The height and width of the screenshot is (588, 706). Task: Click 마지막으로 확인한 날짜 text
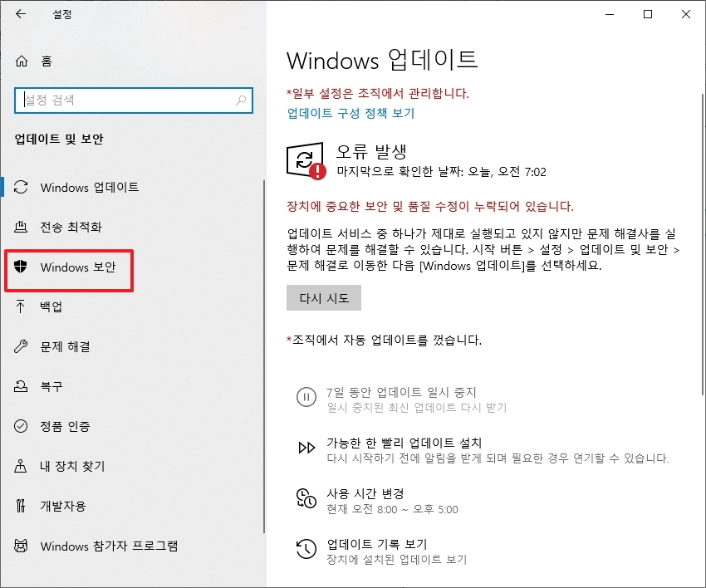[x=441, y=172]
